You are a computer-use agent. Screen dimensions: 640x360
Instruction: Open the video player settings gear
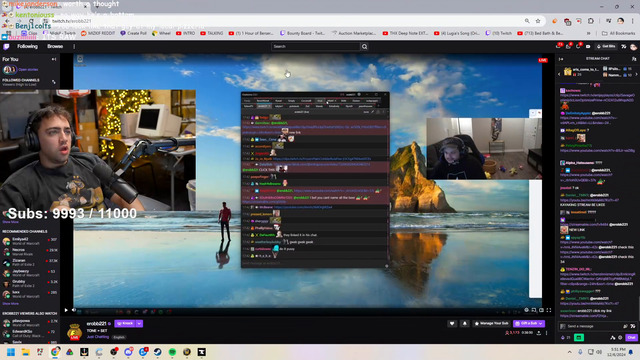point(527,310)
